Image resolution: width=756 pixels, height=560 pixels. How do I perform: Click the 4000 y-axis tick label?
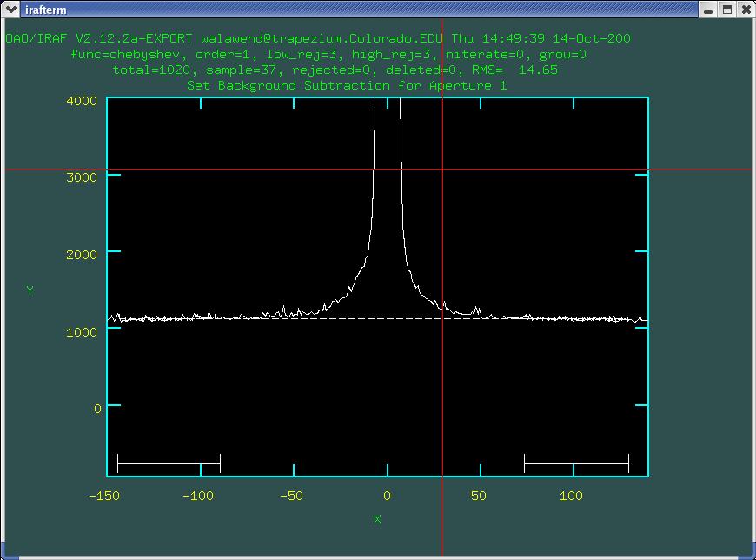[82, 101]
